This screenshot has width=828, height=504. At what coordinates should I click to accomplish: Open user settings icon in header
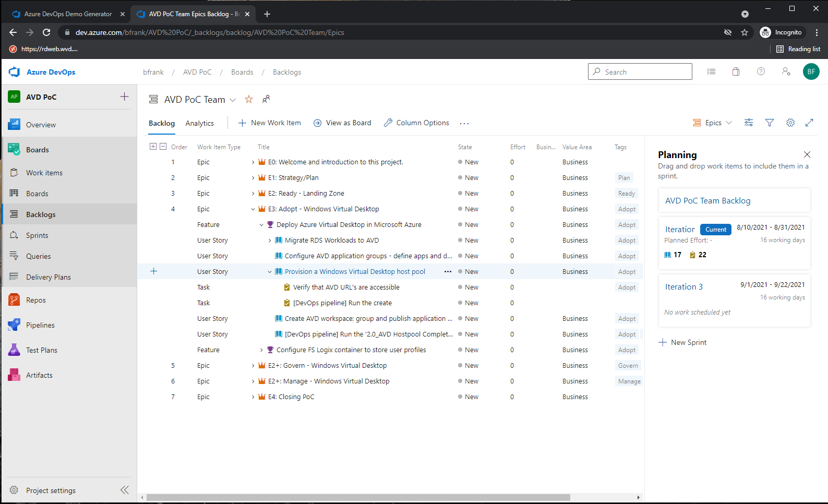[786, 71]
